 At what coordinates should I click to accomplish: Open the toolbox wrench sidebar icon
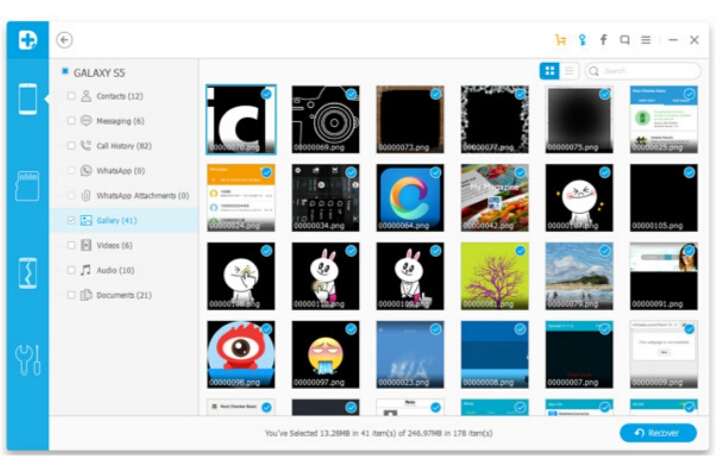27,360
